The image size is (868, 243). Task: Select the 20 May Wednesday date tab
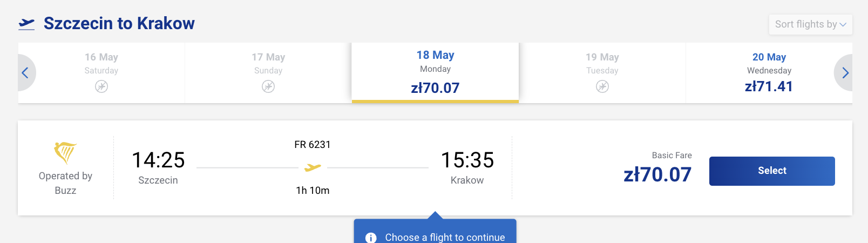(x=769, y=72)
